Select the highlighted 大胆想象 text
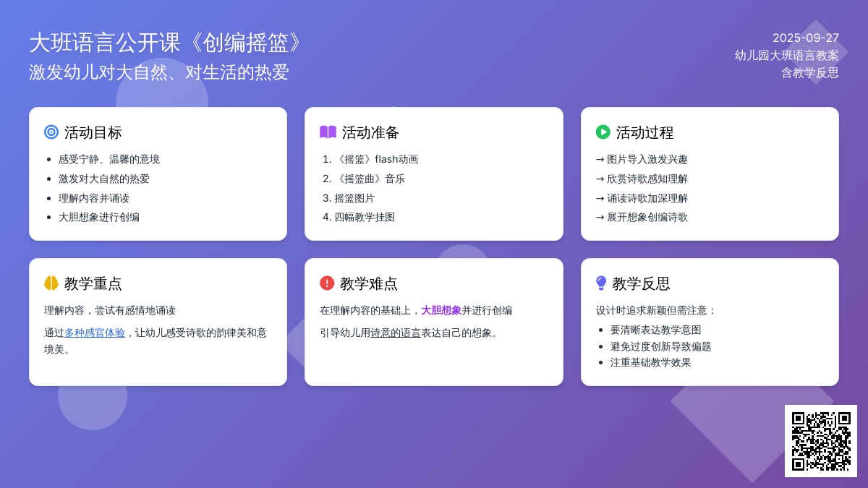868x488 pixels. coord(441,310)
